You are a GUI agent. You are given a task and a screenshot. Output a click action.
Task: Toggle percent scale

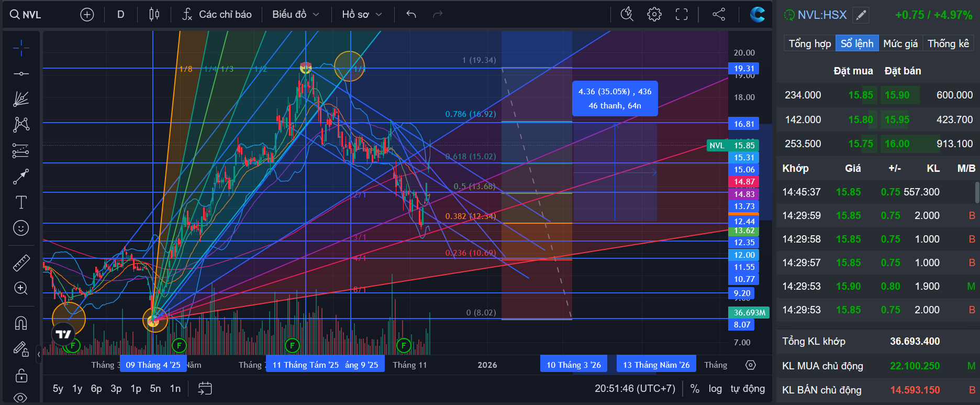click(x=695, y=389)
